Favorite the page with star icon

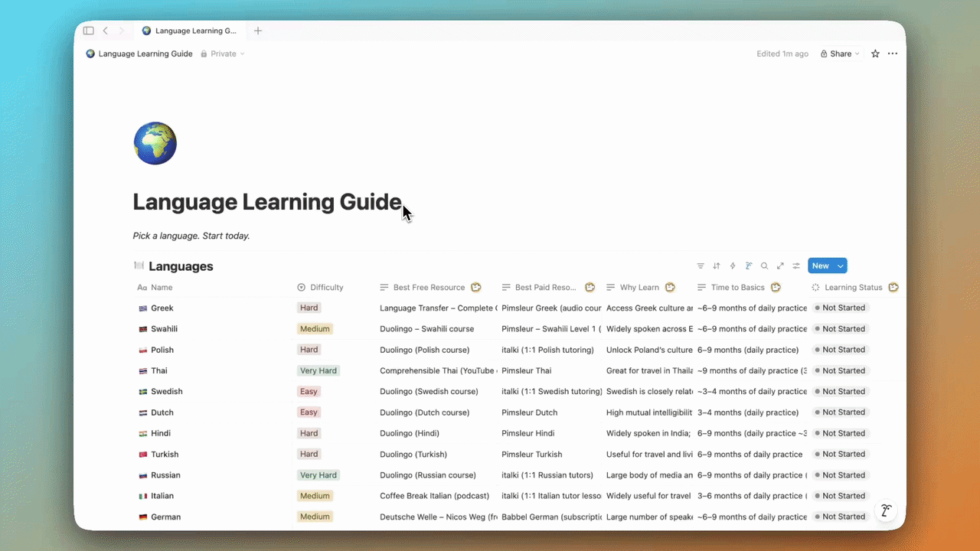point(875,54)
